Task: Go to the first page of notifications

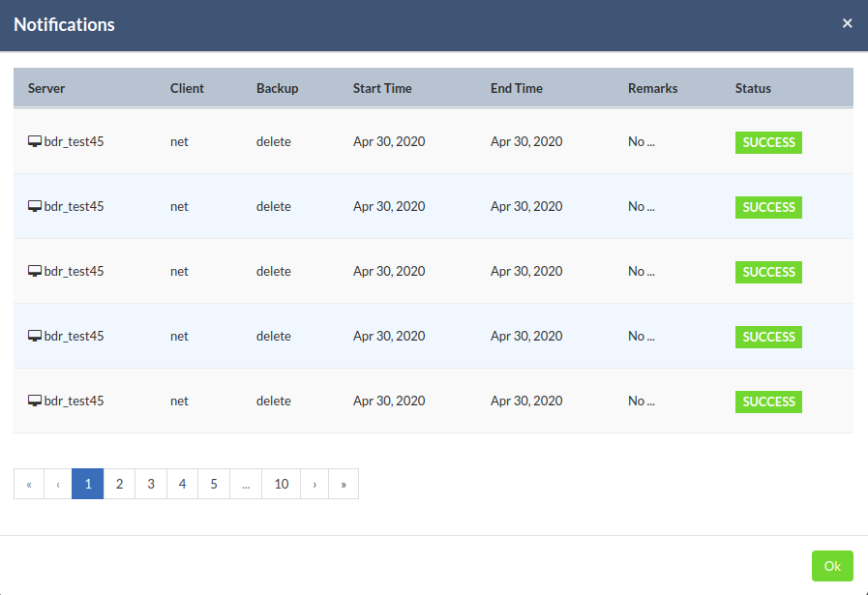Action: [x=29, y=484]
